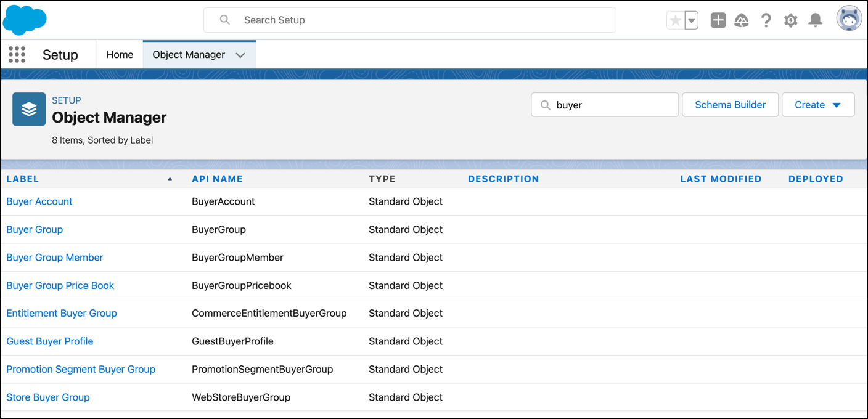Switch to the Home tab
Image resolution: width=868 pixels, height=419 pixels.
tap(120, 55)
